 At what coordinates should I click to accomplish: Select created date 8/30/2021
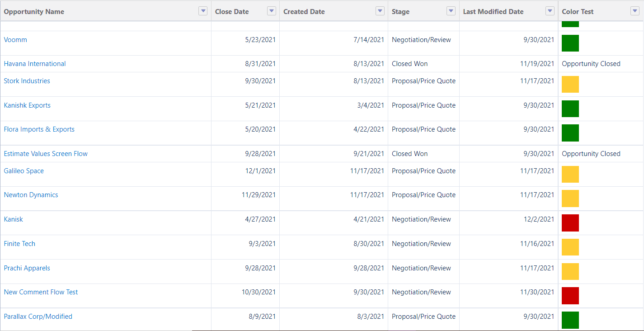(x=369, y=244)
